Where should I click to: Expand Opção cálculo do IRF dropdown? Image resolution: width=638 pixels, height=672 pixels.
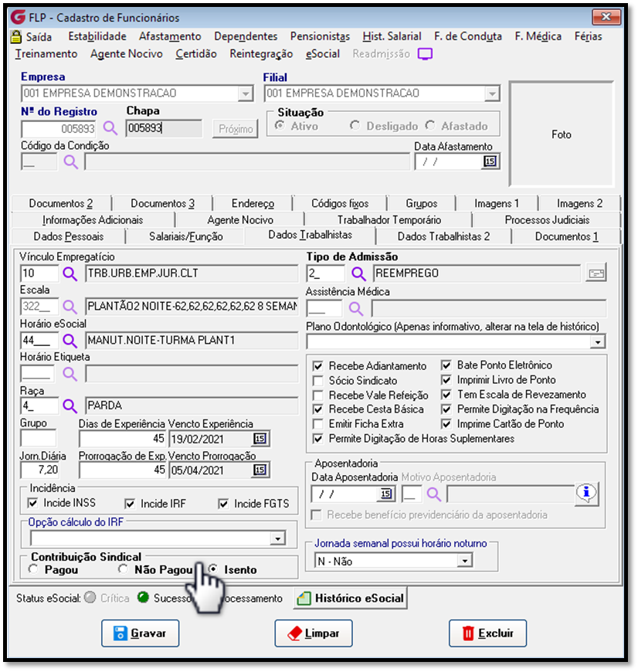tap(277, 538)
